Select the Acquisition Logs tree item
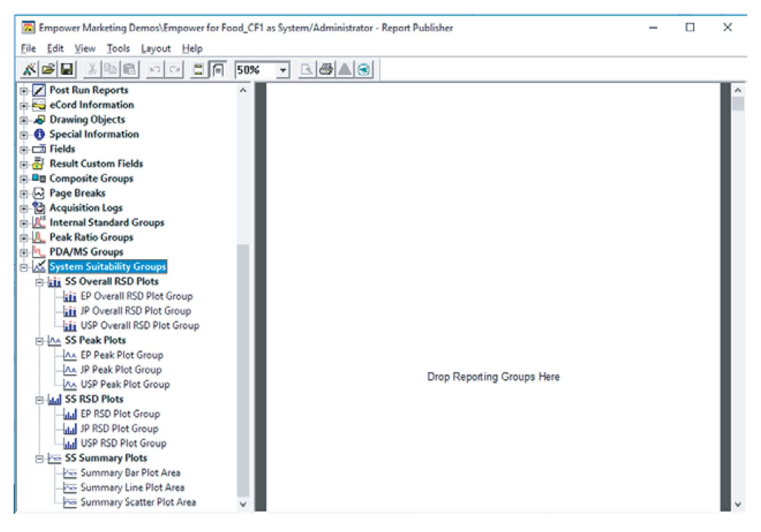Image resolution: width=761 pixels, height=532 pixels. (x=86, y=208)
